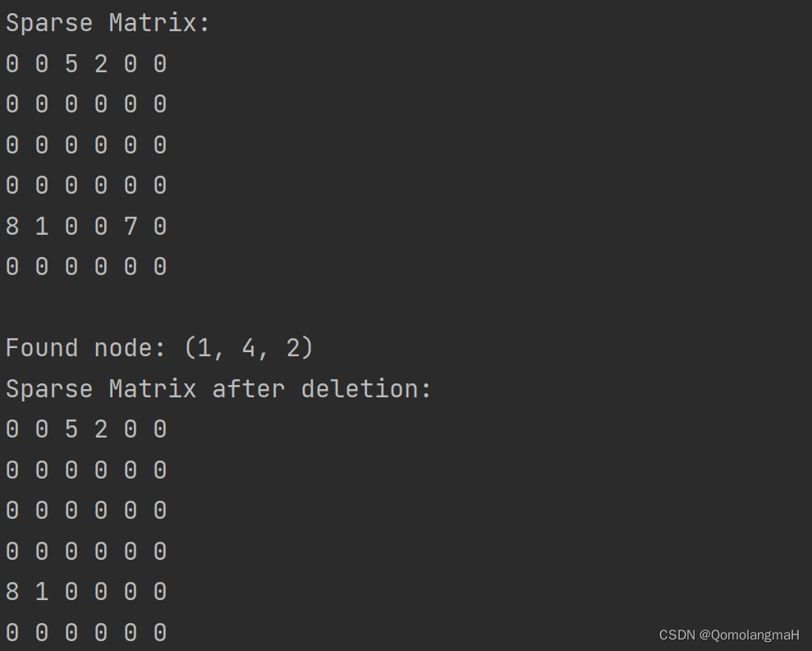The height and width of the screenshot is (651, 812).
Task: Click the value 2 in matrix after deletion
Action: click(101, 429)
